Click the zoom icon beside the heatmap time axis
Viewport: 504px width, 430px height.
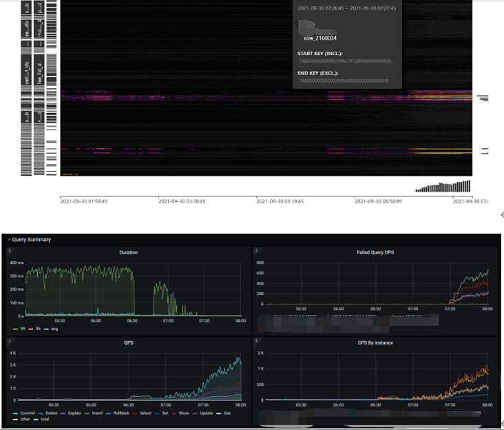click(501, 215)
